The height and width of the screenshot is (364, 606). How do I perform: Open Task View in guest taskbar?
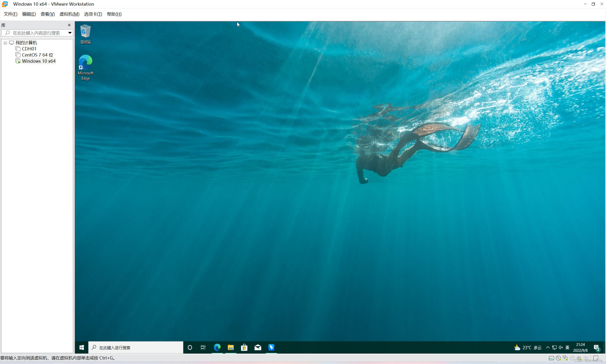coord(203,347)
